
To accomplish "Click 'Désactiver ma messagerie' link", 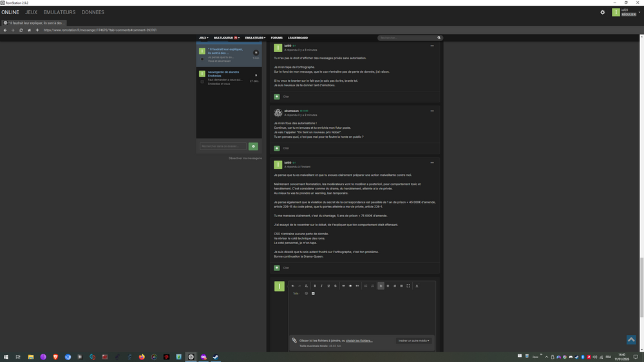I will pyautogui.click(x=245, y=158).
